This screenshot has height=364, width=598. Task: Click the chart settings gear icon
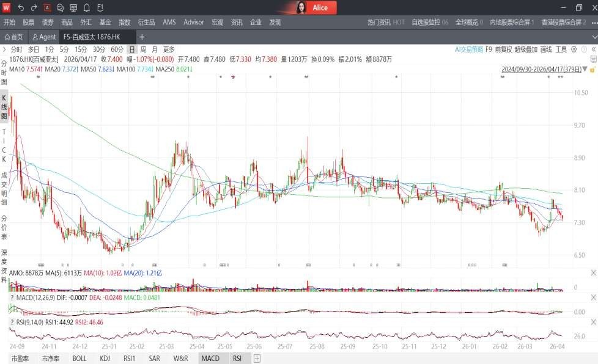(x=574, y=49)
